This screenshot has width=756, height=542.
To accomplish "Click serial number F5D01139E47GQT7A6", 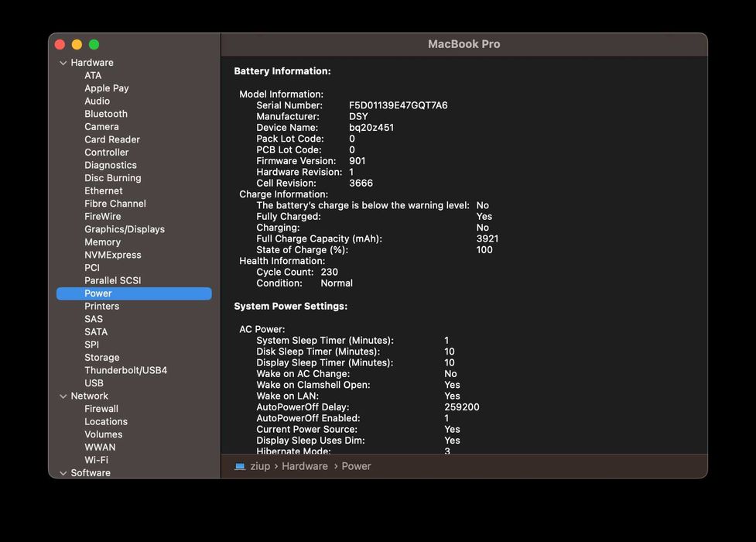I will (399, 105).
